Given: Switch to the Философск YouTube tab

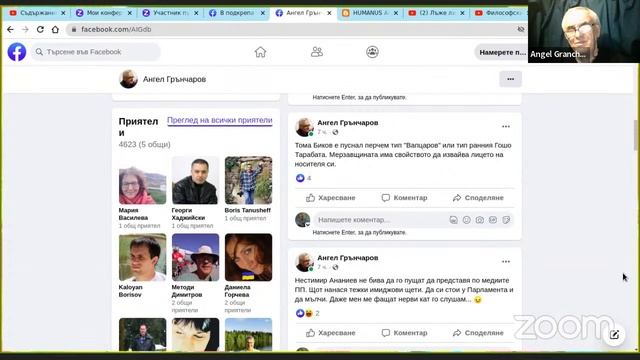Looking at the screenshot, I should (x=500, y=13).
